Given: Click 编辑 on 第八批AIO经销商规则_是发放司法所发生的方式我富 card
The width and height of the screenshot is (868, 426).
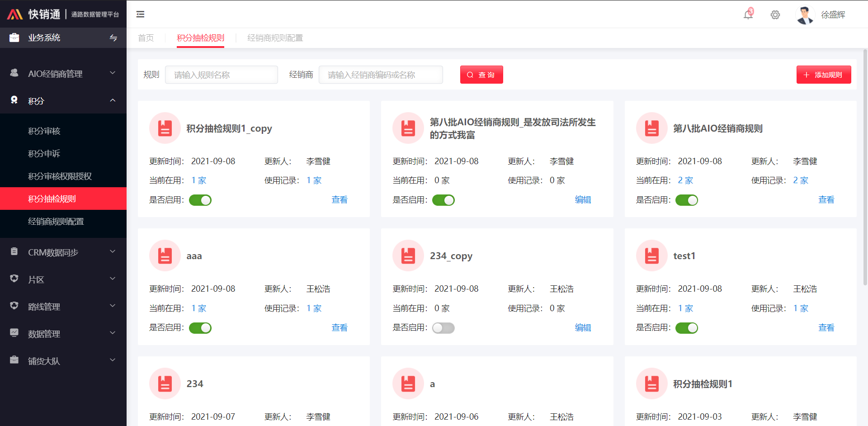Looking at the screenshot, I should click(583, 200).
